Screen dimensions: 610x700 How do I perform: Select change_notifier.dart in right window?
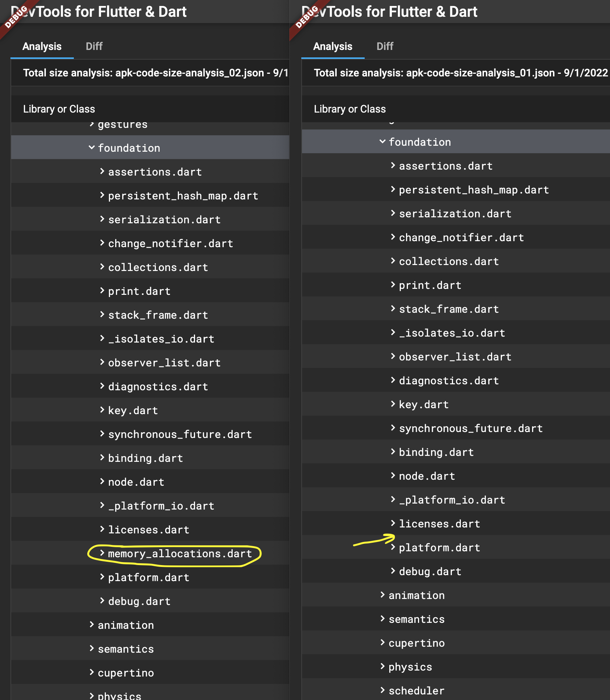[x=462, y=237]
